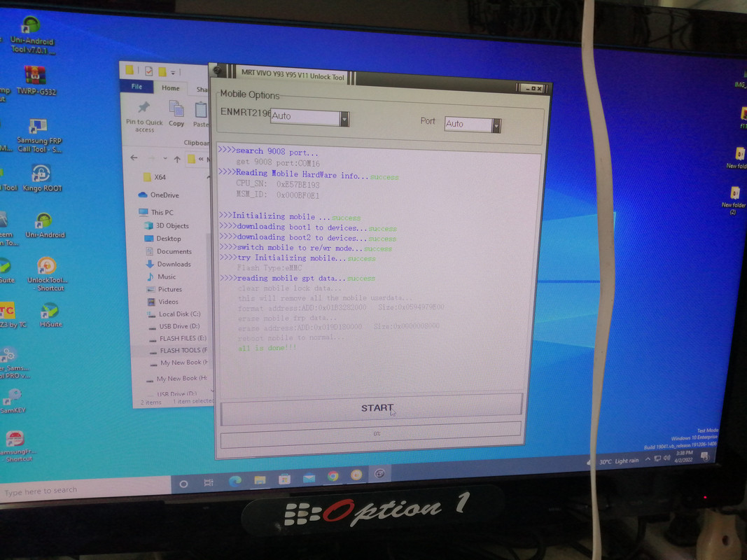The width and height of the screenshot is (747, 560).
Task: Open SamsungFr... Shortcut desktop icon
Action: [17, 446]
